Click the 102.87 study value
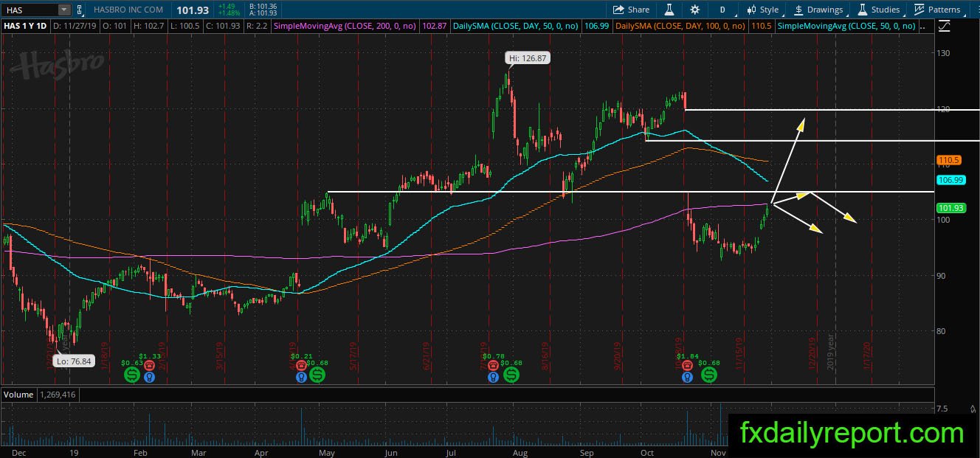This screenshot has width=980, height=458. pos(434,26)
